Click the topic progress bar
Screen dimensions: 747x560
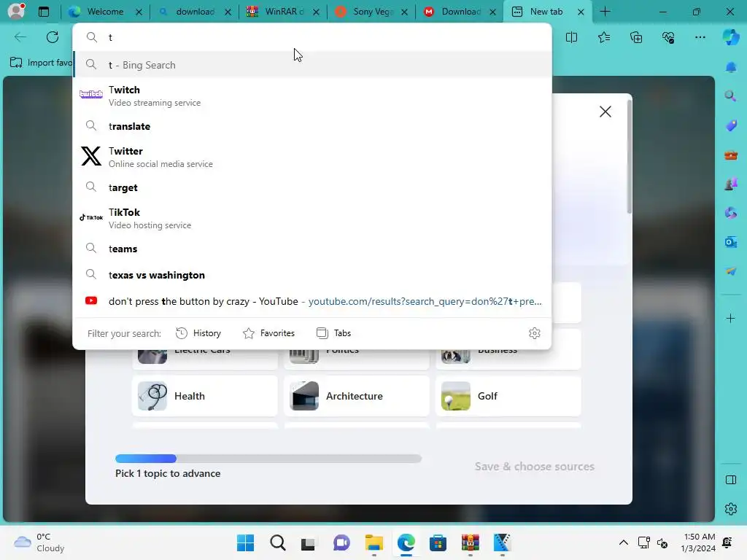(268, 459)
